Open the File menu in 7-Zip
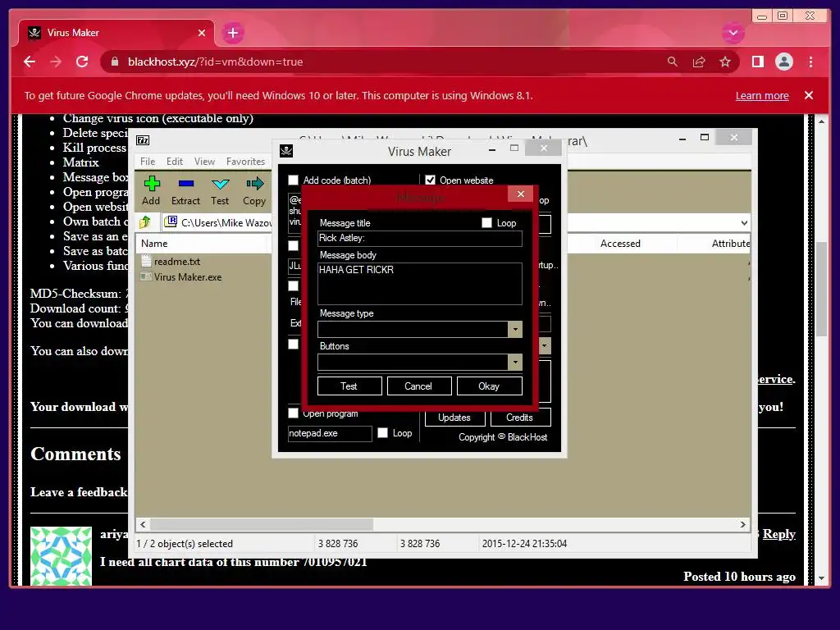Viewport: 840px width, 630px height. point(148,162)
